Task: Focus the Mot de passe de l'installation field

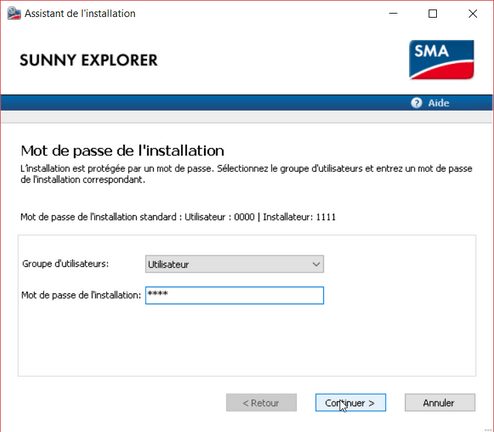Action: click(234, 295)
